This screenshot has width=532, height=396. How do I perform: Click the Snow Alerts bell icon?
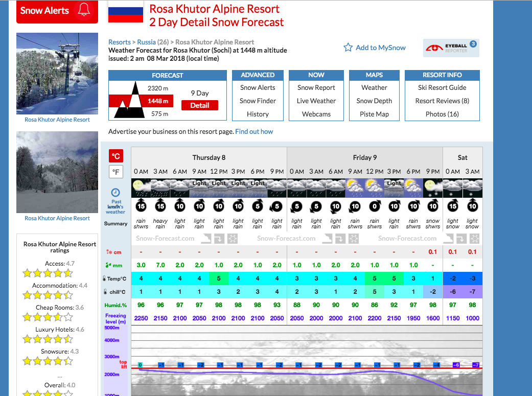tap(84, 10)
